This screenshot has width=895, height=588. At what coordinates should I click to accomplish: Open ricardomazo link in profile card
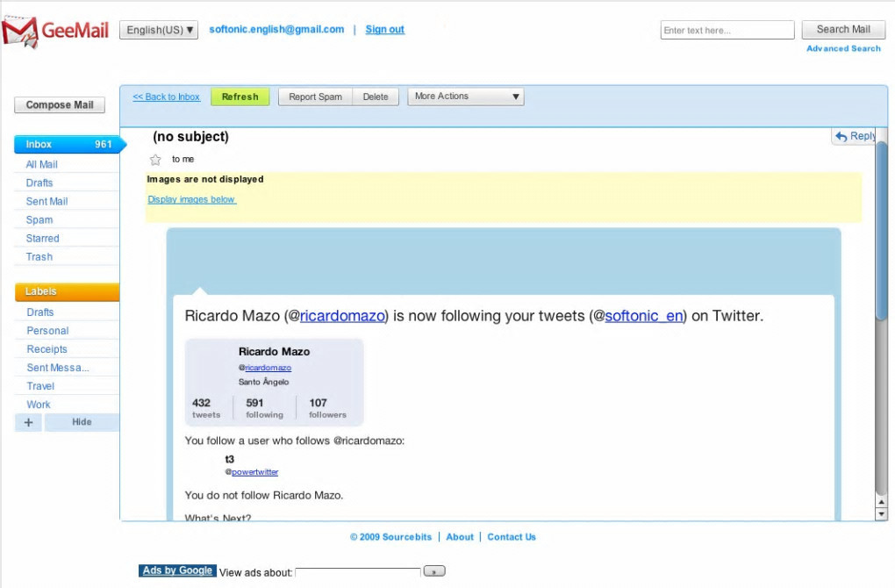pyautogui.click(x=268, y=368)
